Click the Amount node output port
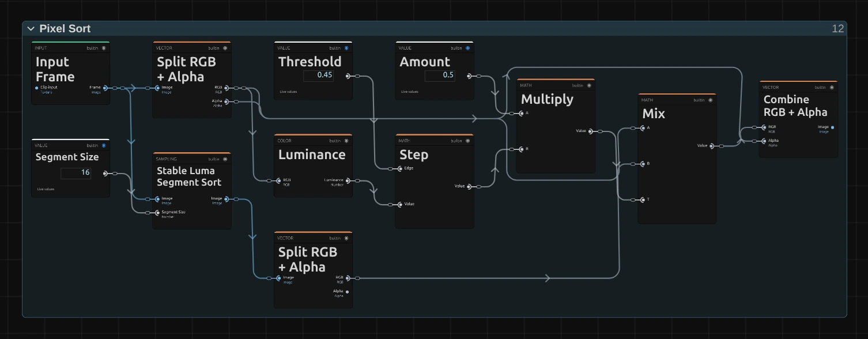This screenshot has height=339, width=868. point(469,76)
